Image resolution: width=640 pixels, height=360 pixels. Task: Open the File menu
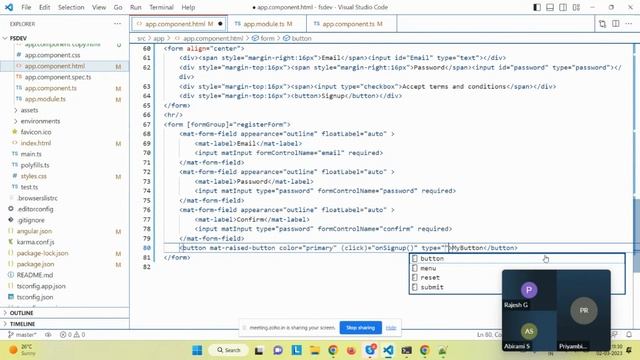coord(26,7)
